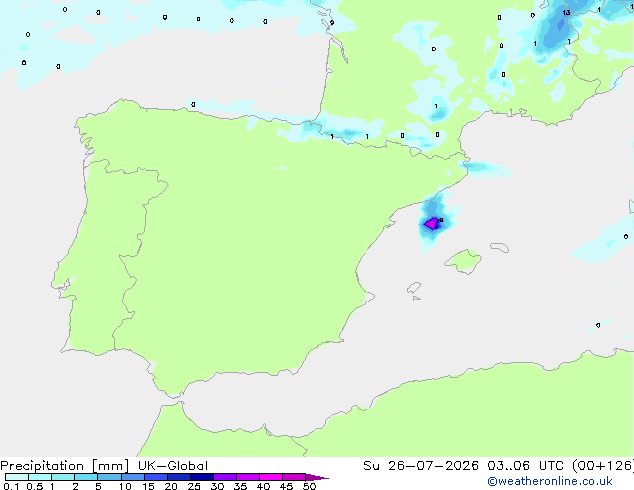Open the weatheronline.co.uk copyright link

tap(549, 481)
